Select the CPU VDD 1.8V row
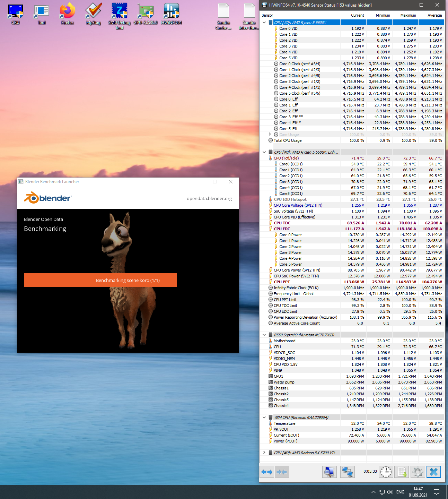 click(x=352, y=364)
